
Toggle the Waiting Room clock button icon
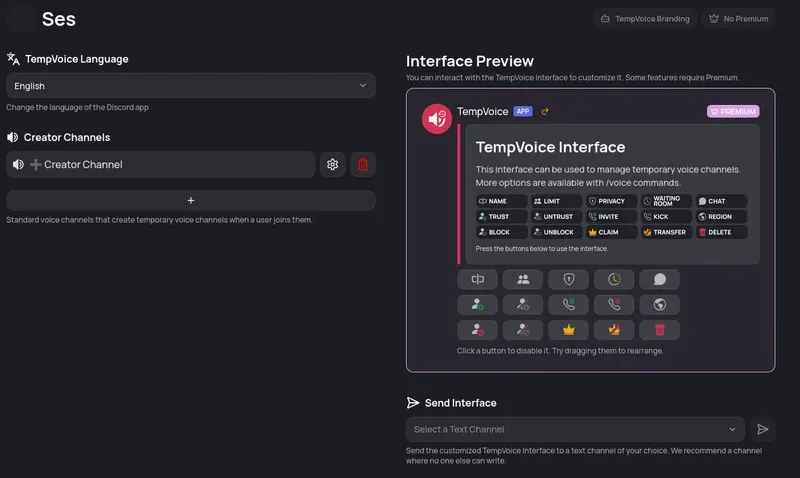click(614, 279)
